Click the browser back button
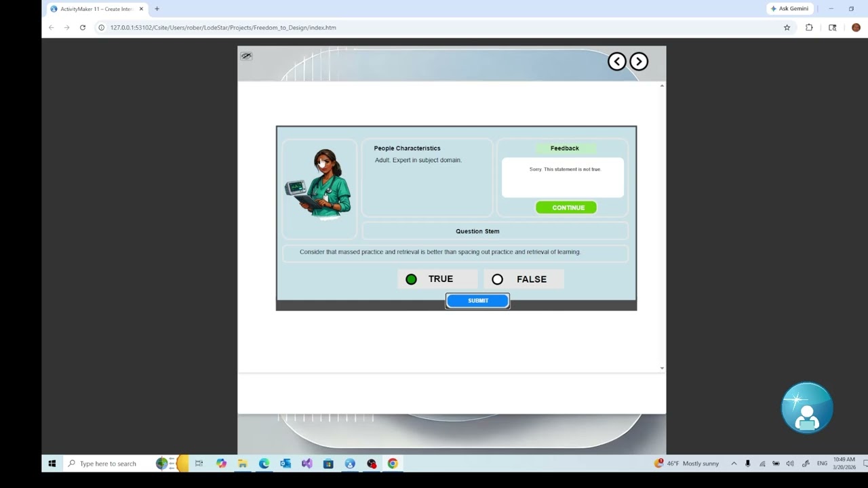Image resolution: width=868 pixels, height=488 pixels. (51, 28)
